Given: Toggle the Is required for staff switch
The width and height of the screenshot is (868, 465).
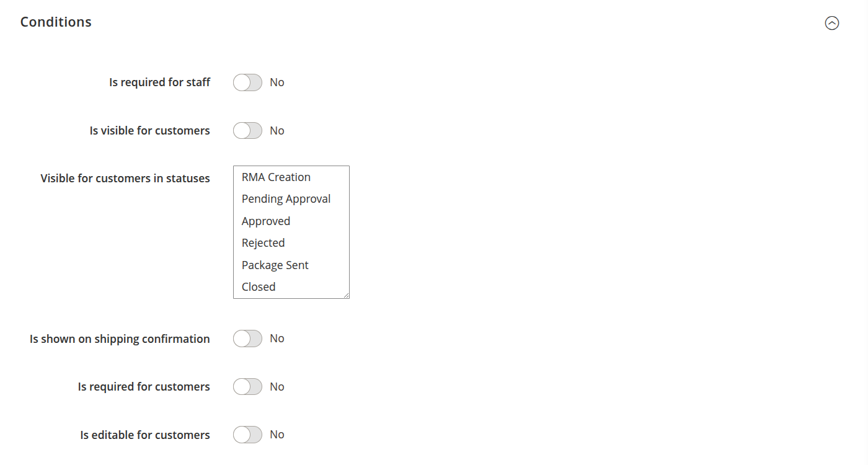Looking at the screenshot, I should [x=247, y=82].
